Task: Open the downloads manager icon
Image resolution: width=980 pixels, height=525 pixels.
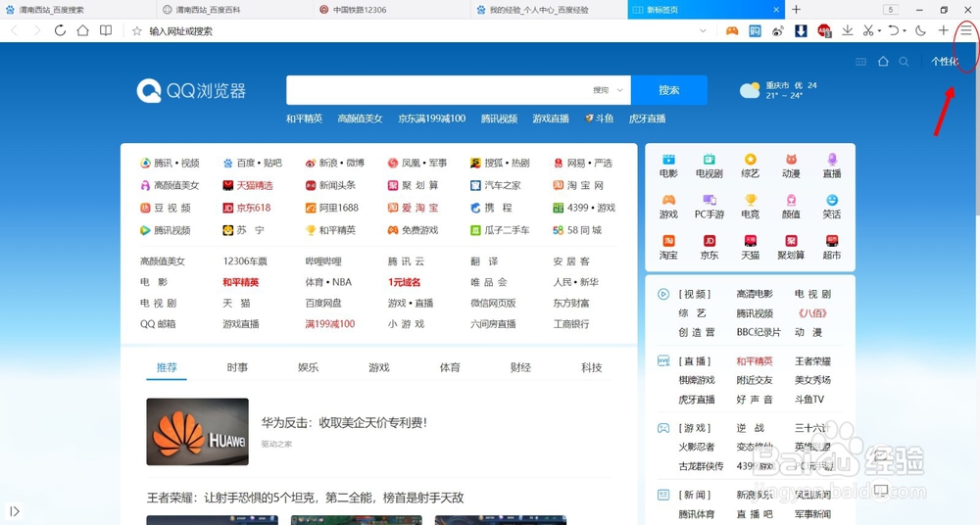Action: pos(848,30)
